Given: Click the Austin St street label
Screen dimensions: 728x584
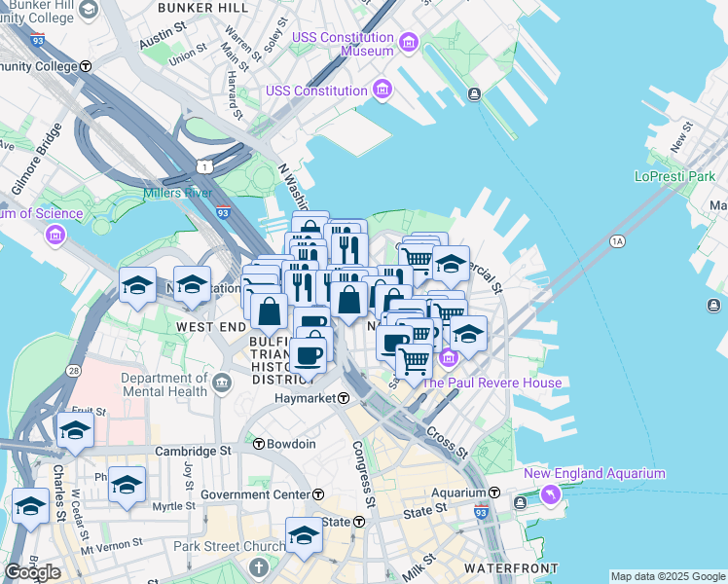Looking at the screenshot, I should (163, 35).
